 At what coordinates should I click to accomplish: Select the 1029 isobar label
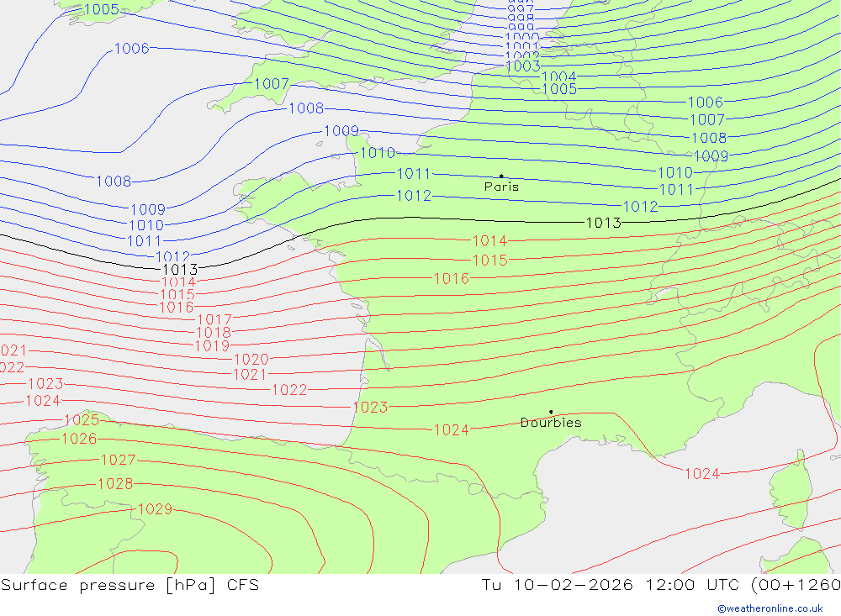pos(155,509)
